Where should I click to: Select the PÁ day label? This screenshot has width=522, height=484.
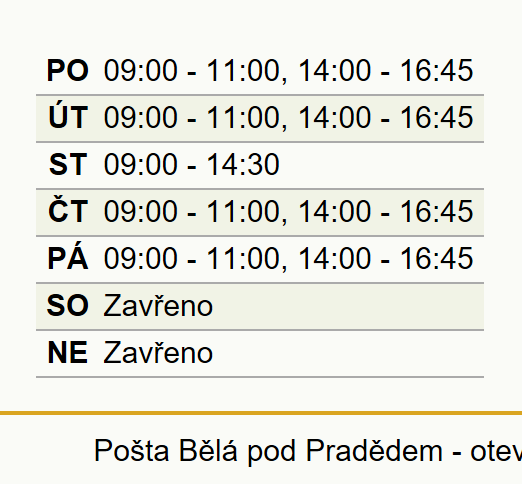tap(68, 258)
